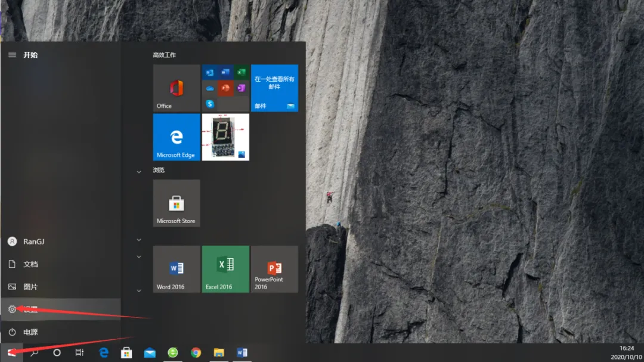Click the Power (电源) icon
The image size is (644, 362).
12,332
